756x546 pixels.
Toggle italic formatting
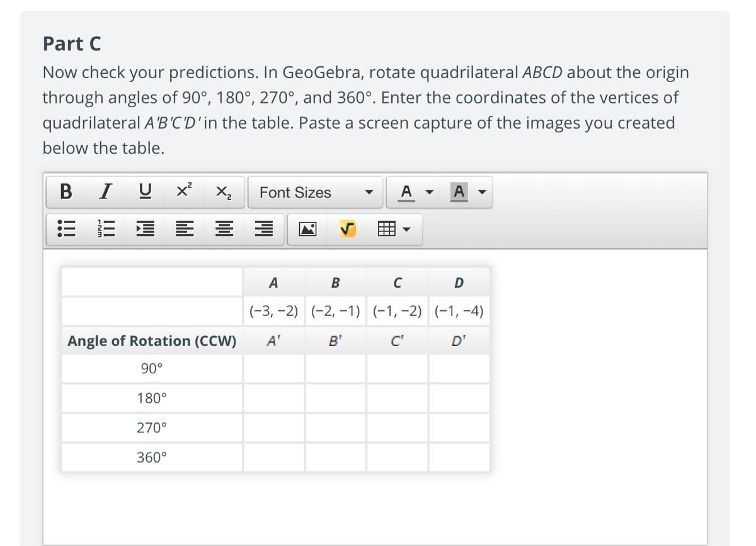pyautogui.click(x=107, y=192)
